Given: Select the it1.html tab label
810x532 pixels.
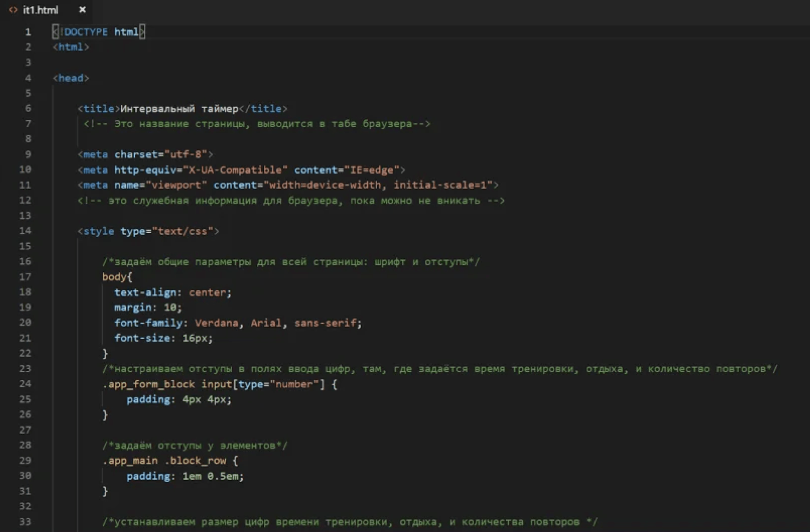Looking at the screenshot, I should [x=41, y=10].
